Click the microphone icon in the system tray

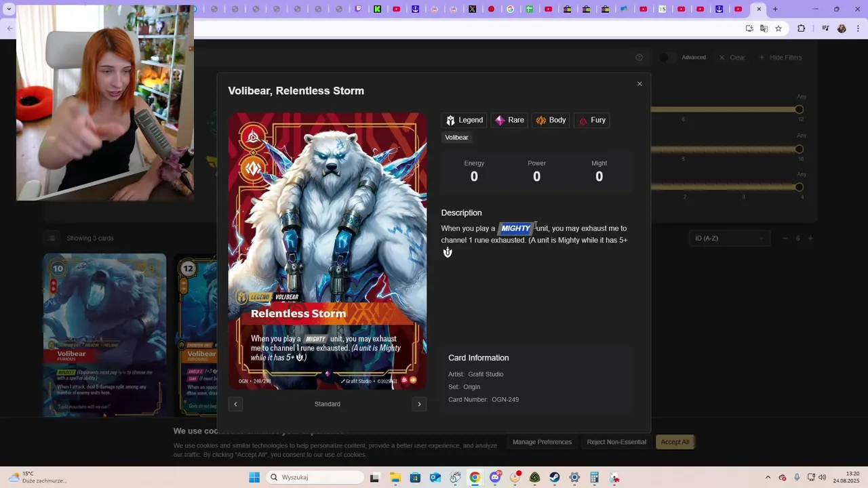[797, 478]
